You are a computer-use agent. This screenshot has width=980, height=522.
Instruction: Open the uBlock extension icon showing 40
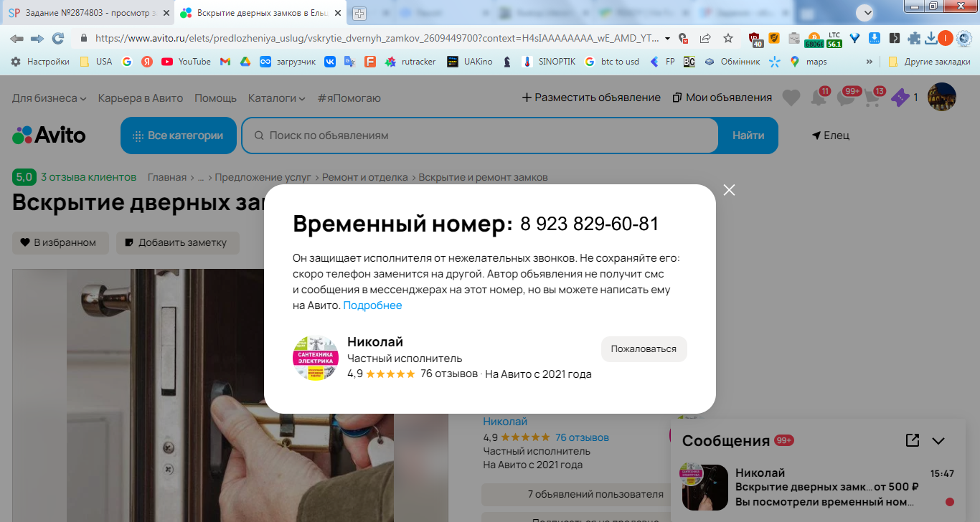pyautogui.click(x=755, y=39)
